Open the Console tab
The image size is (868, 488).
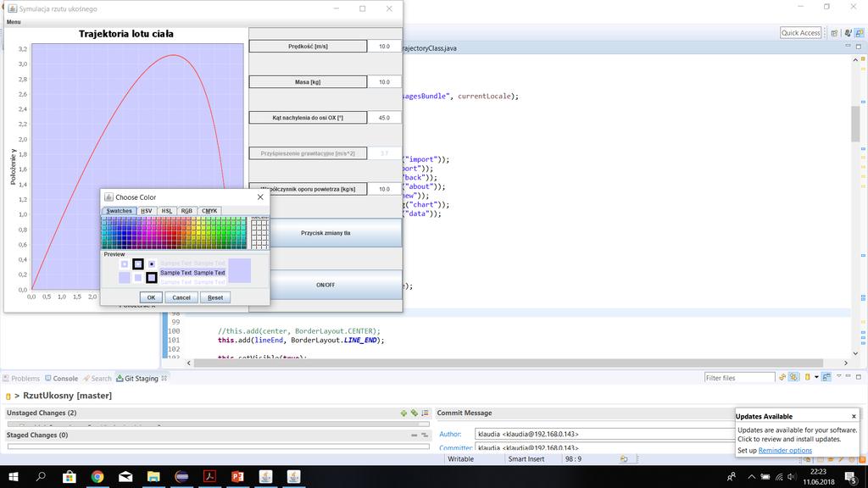(x=61, y=379)
